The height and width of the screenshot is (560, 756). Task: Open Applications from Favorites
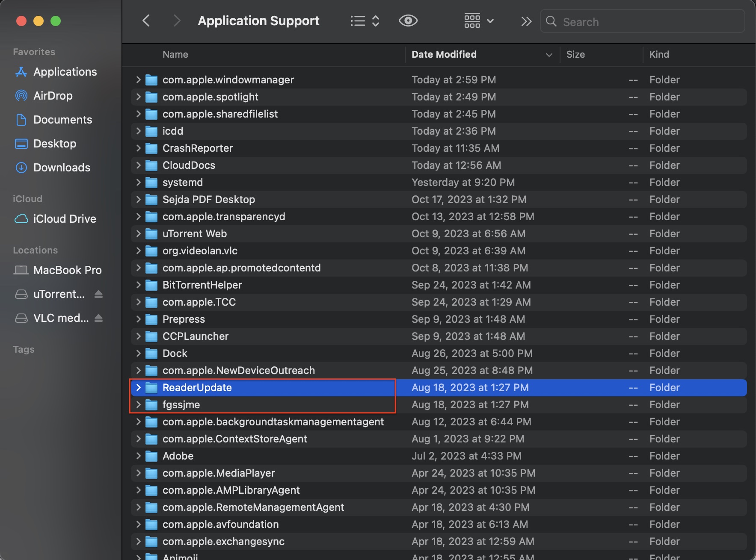65,72
